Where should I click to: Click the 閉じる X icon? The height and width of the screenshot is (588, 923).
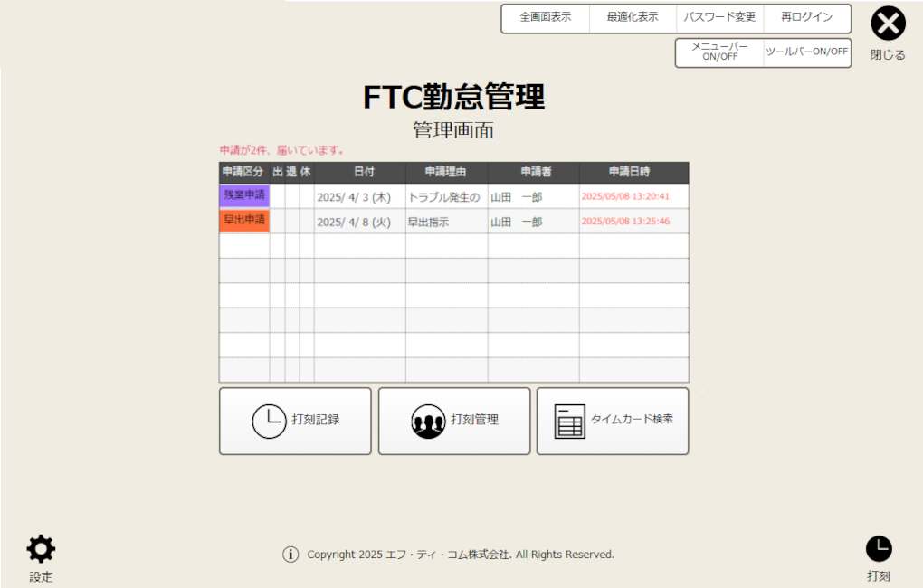click(888, 24)
